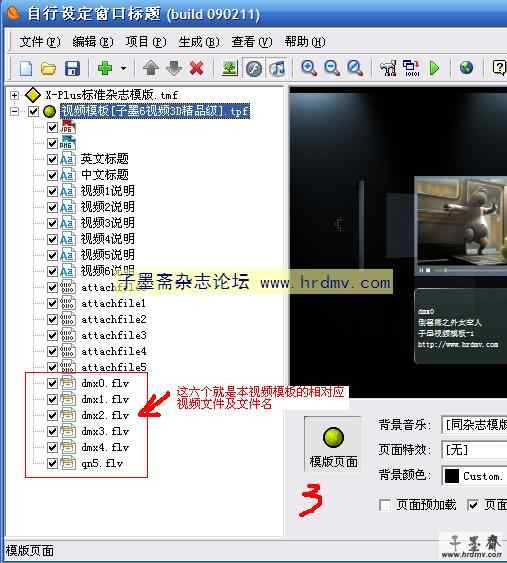Open the 文件(F) menu
Screen dimensions: 507x563
pyautogui.click(x=40, y=42)
